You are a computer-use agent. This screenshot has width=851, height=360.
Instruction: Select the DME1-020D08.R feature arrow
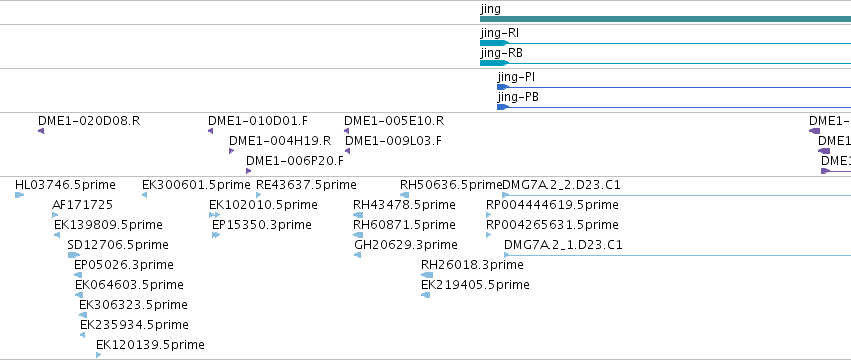(x=41, y=131)
